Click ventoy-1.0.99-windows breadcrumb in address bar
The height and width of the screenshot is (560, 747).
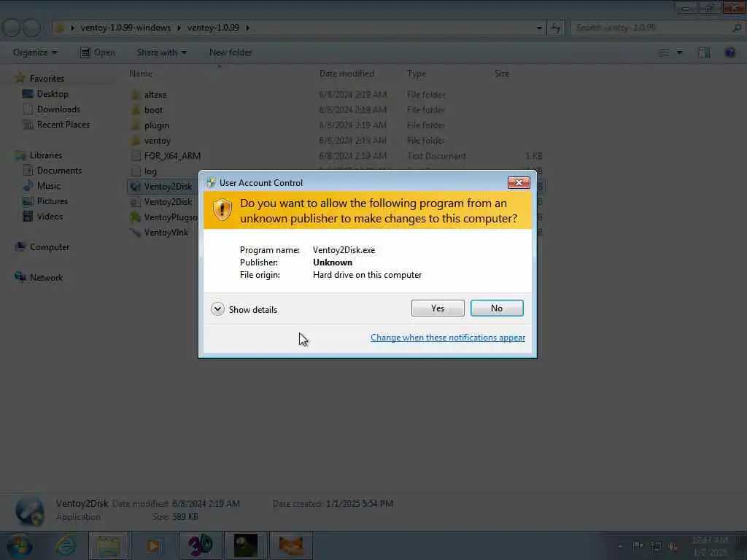(125, 28)
